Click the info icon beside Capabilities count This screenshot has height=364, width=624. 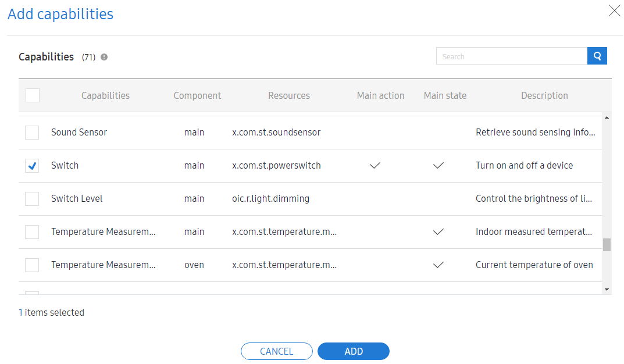(104, 57)
